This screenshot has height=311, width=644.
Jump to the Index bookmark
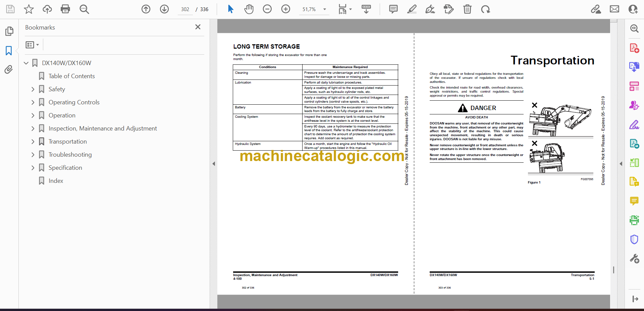(56, 181)
